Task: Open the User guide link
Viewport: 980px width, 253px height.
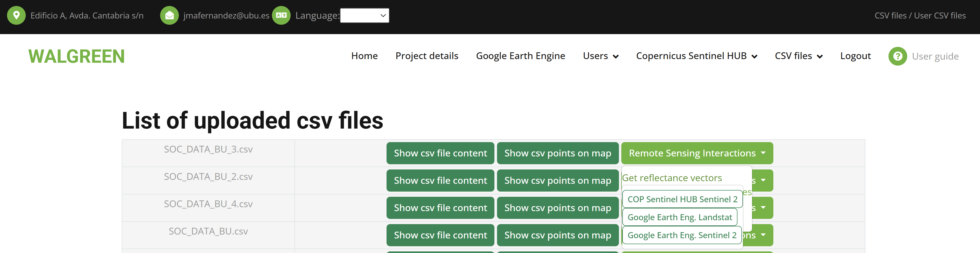Action: coord(935,56)
